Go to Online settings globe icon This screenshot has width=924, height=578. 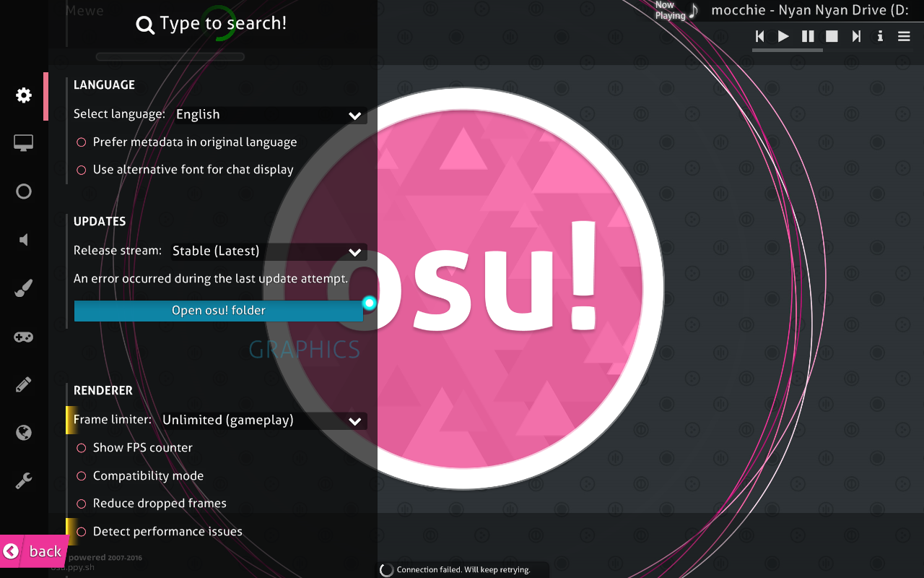click(24, 433)
